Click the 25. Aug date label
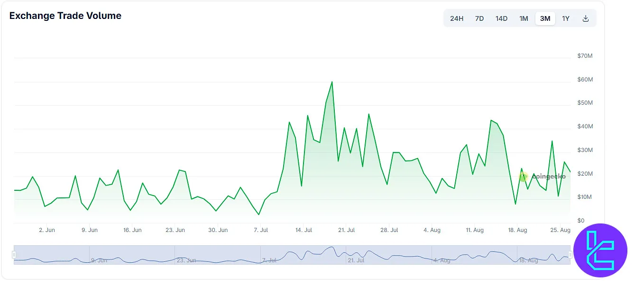The height and width of the screenshot is (294, 644). [560, 230]
